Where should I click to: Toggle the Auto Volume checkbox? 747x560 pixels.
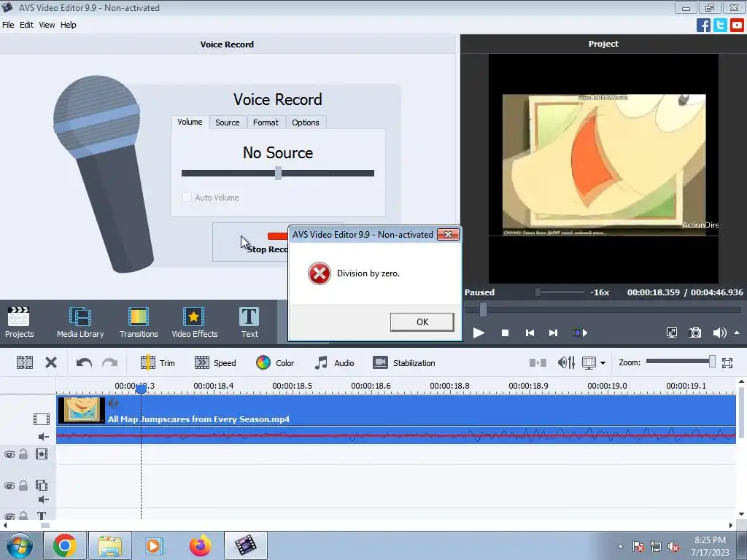point(187,197)
